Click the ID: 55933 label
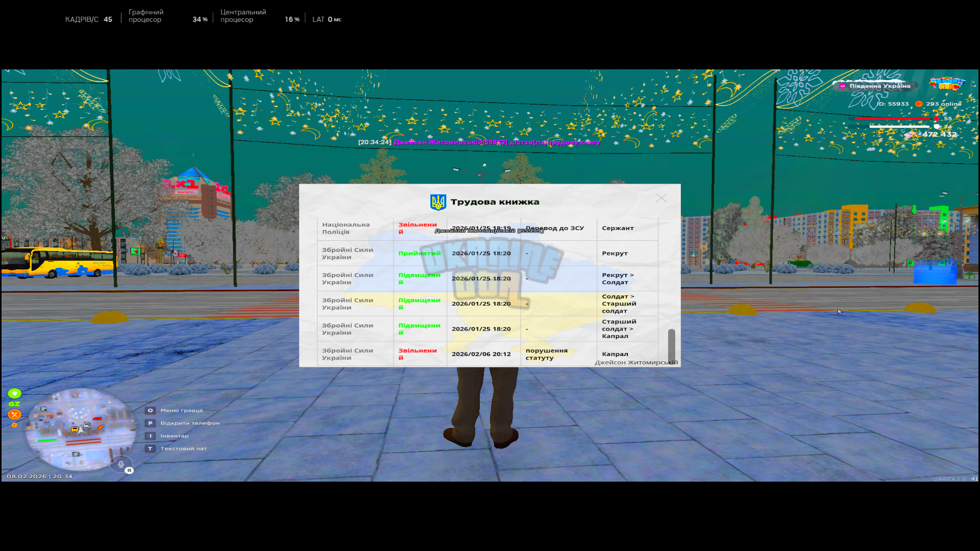This screenshot has height=551, width=980. tap(892, 104)
